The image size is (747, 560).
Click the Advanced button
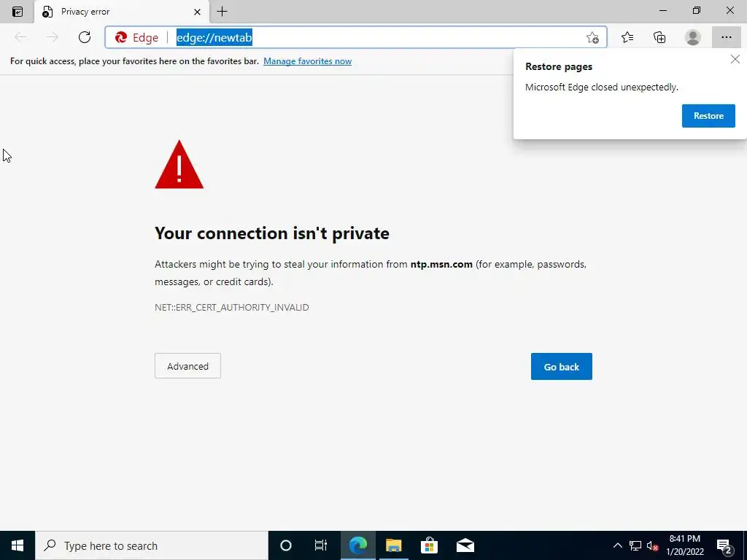(x=187, y=366)
